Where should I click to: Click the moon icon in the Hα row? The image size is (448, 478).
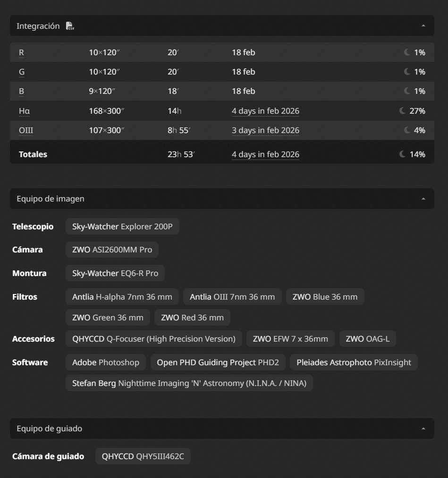(403, 111)
